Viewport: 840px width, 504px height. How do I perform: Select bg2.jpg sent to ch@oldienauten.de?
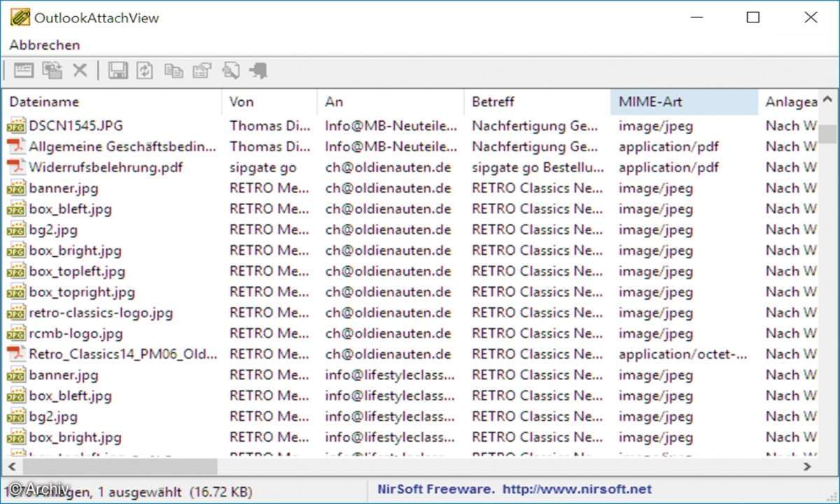(53, 230)
